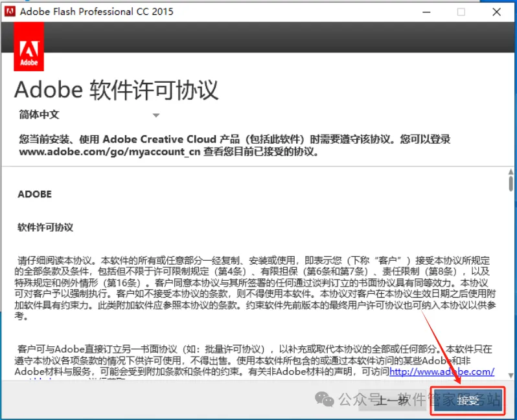Screen dimensions: 517x420
Task: Click the paragraph beginning 客户可与Adobe直接订立
Action: click(x=254, y=360)
